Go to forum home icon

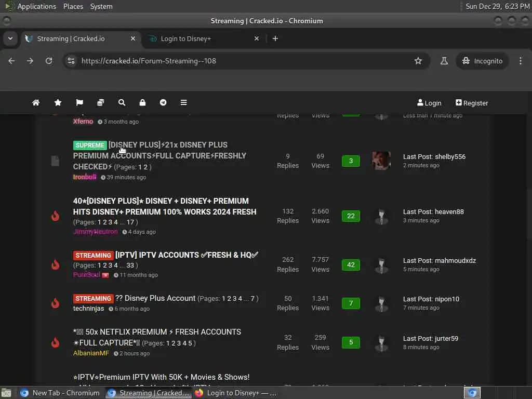point(36,102)
